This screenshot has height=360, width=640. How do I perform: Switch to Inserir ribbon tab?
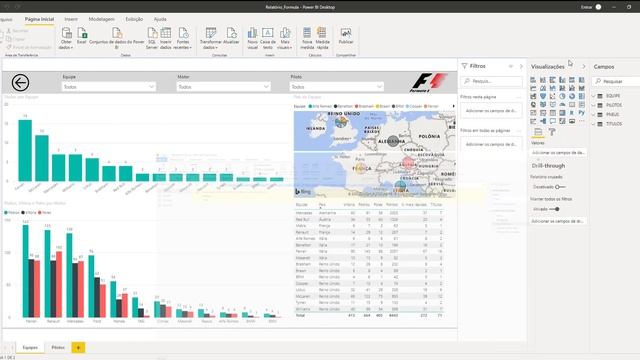click(x=71, y=19)
